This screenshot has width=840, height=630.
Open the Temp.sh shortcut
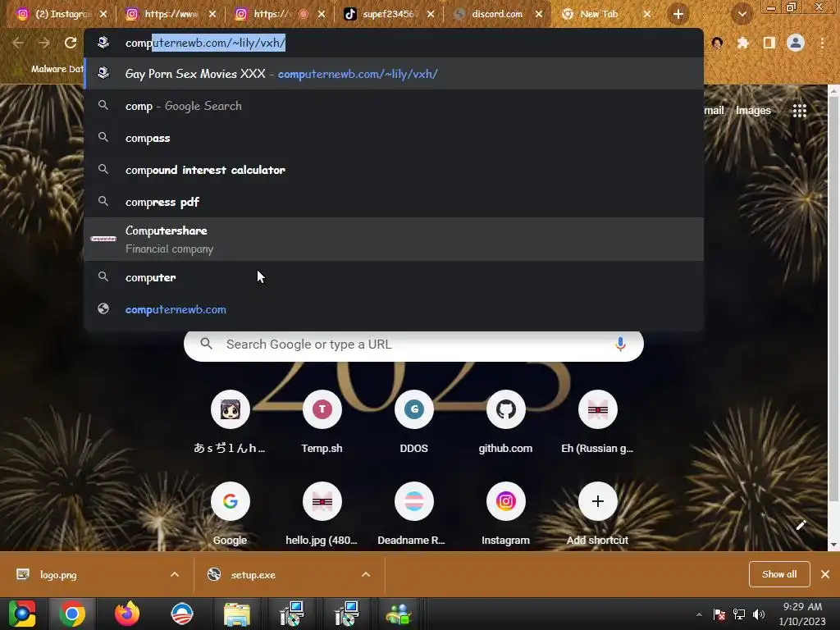[x=322, y=422]
